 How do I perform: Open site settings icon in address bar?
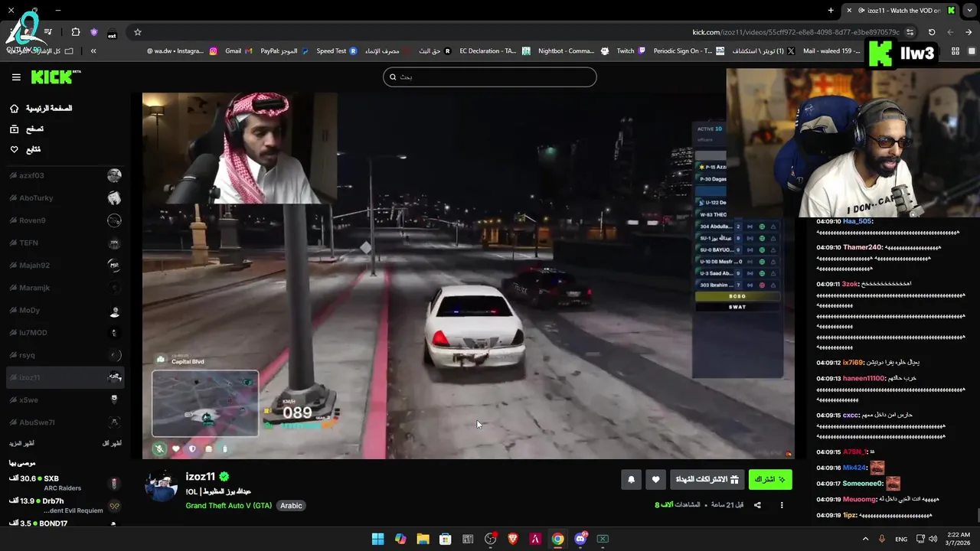tap(910, 32)
